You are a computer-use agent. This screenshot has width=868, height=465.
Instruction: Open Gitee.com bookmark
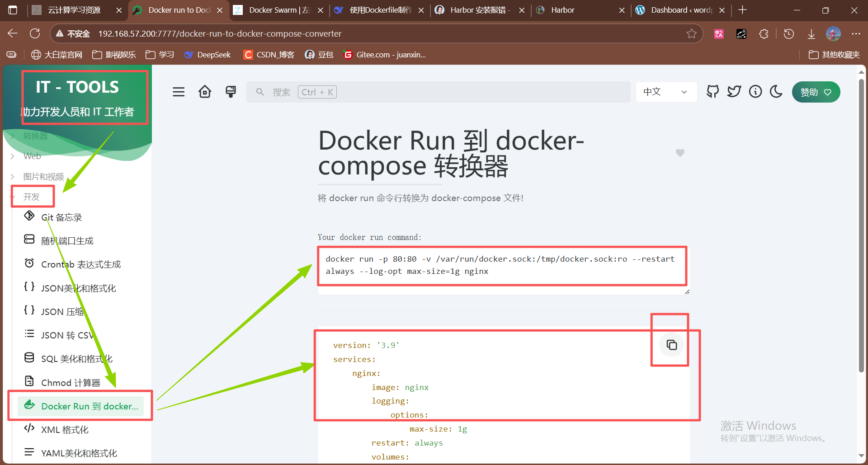coord(385,55)
